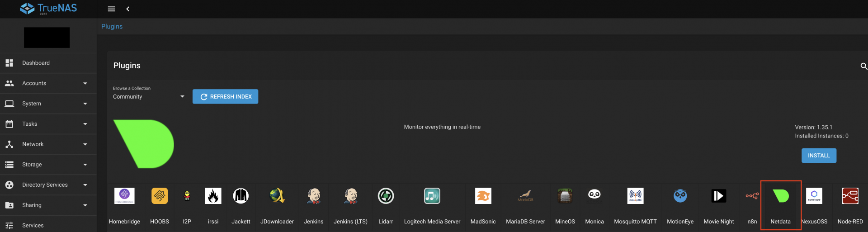Click the "Version: 1.35.1" text

[x=814, y=128]
